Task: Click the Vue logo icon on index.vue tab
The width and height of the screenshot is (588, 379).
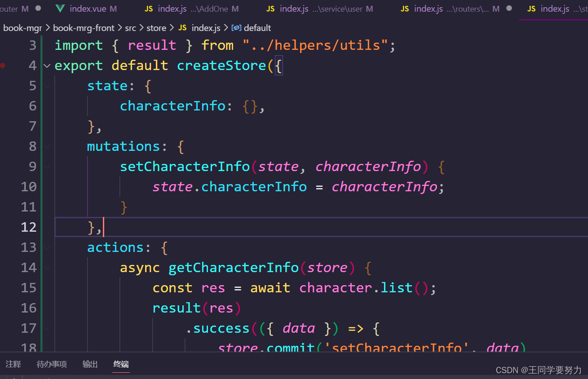Action: click(60, 9)
